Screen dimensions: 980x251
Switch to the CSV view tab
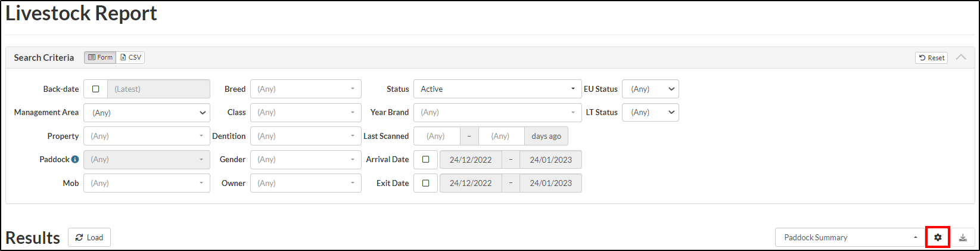(131, 57)
